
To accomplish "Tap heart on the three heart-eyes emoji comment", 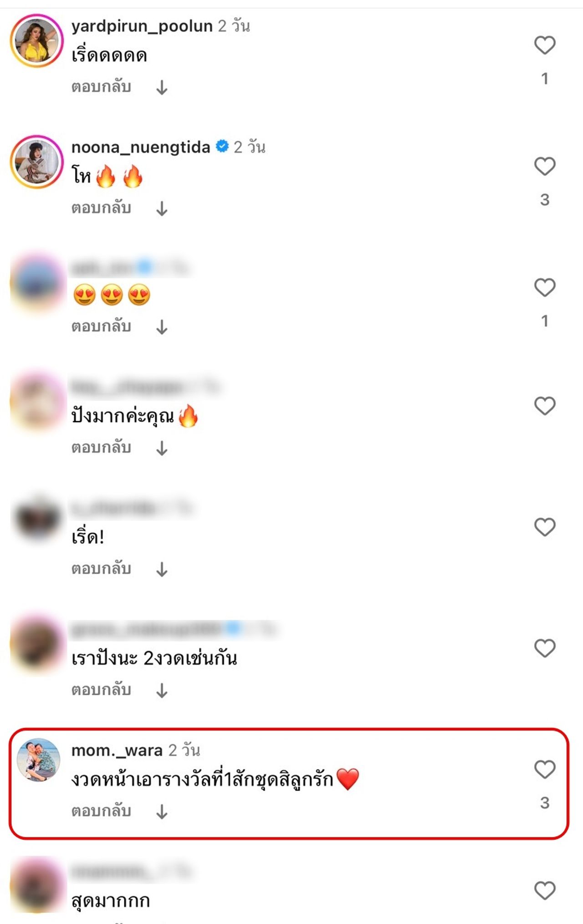I will point(545,287).
